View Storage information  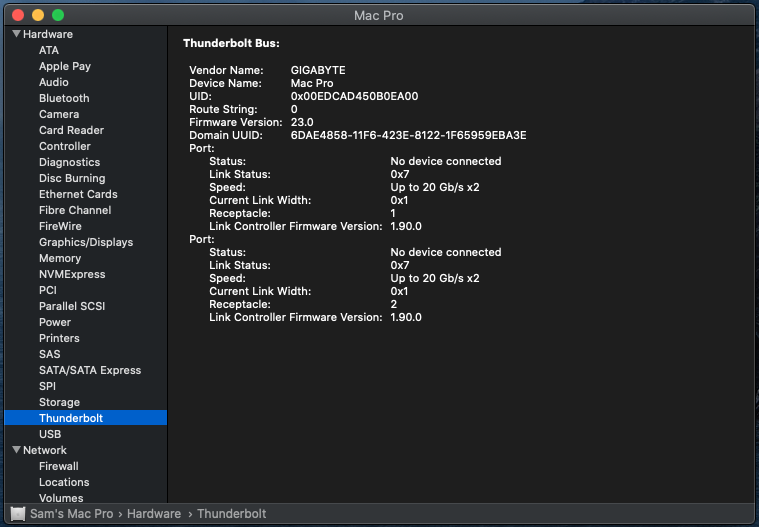59,402
